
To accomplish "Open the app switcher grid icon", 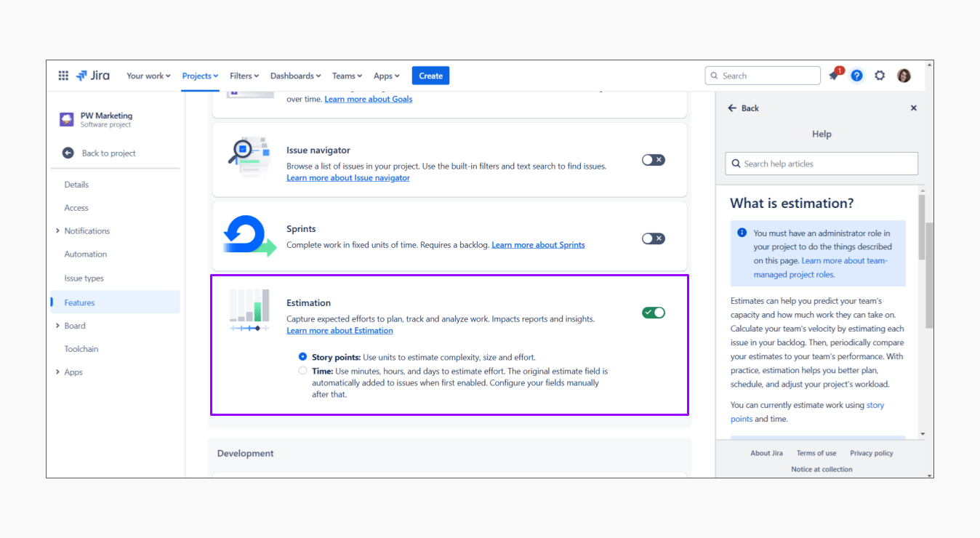I will pos(63,76).
